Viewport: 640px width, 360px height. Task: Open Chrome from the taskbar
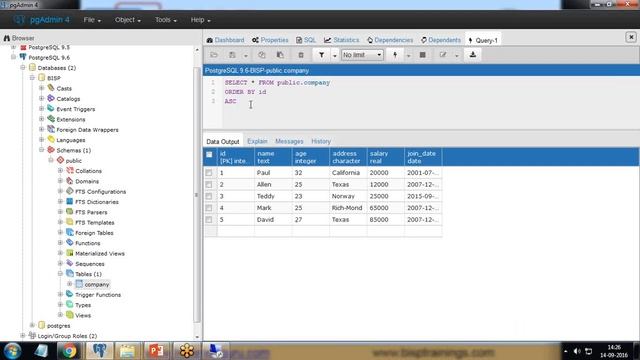[x=69, y=351]
